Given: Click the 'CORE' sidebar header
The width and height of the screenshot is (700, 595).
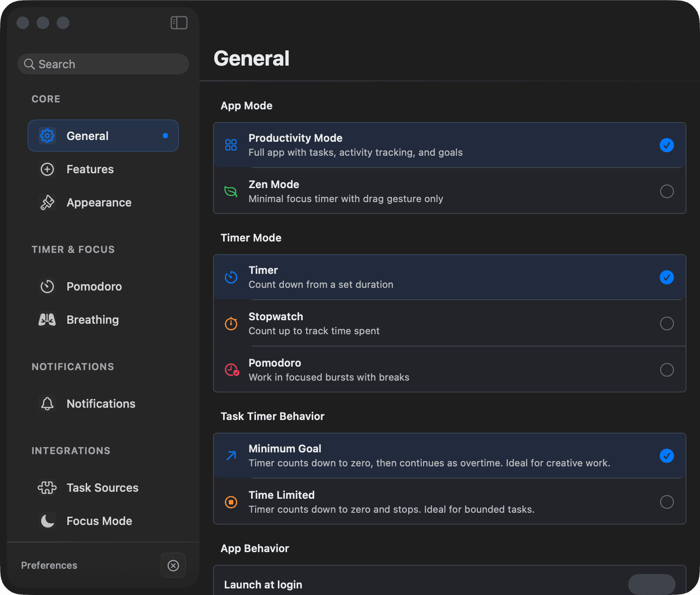Looking at the screenshot, I should [x=46, y=99].
